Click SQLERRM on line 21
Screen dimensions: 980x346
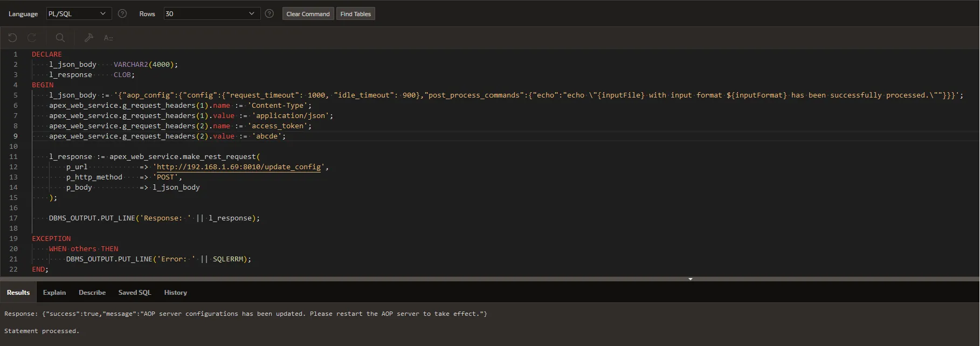point(228,259)
